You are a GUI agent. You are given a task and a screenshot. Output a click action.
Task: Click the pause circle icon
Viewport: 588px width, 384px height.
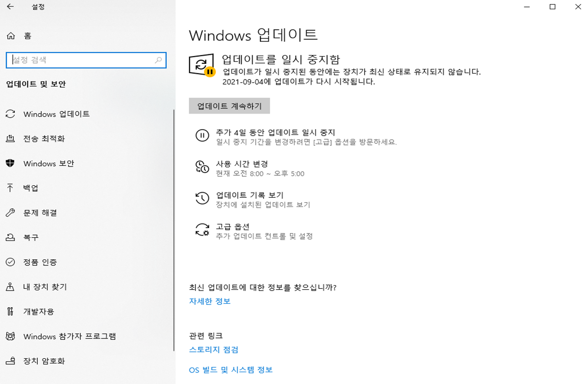coord(202,136)
